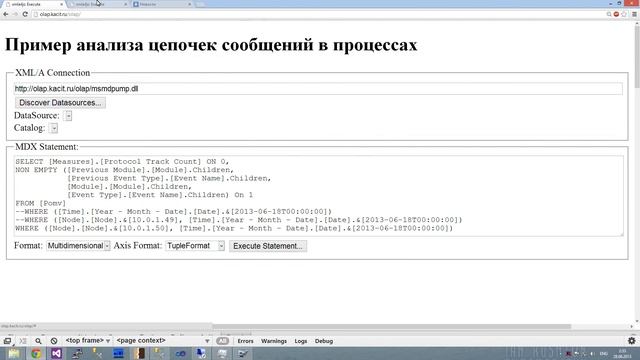Click inside the MDX Statement text area
The width and height of the screenshot is (640, 360).
[318, 196]
